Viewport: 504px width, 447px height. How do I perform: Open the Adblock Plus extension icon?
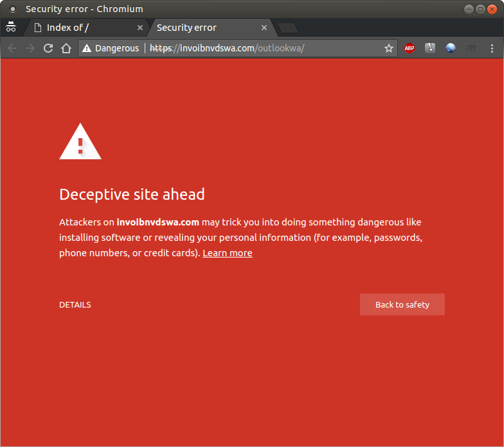[410, 48]
